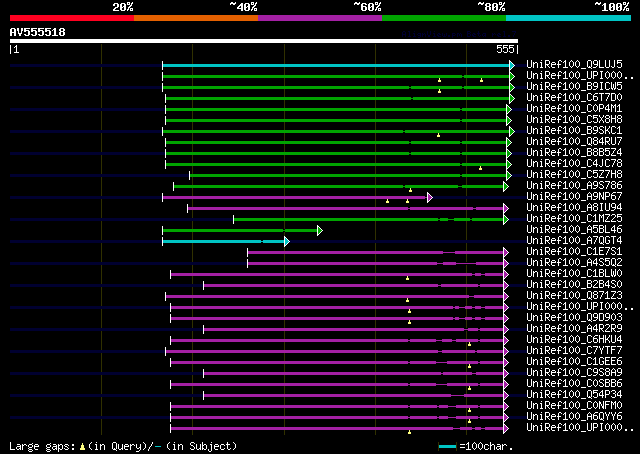Screen dimensions: 640x454
Task: Click the orange ~40% identity legend segment
Action: 196,18
